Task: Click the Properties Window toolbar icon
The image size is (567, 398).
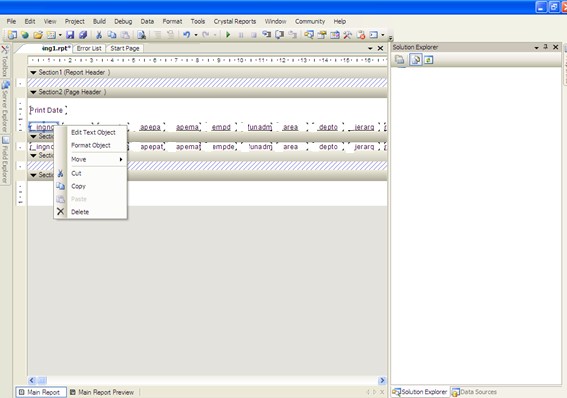Action: [x=321, y=35]
